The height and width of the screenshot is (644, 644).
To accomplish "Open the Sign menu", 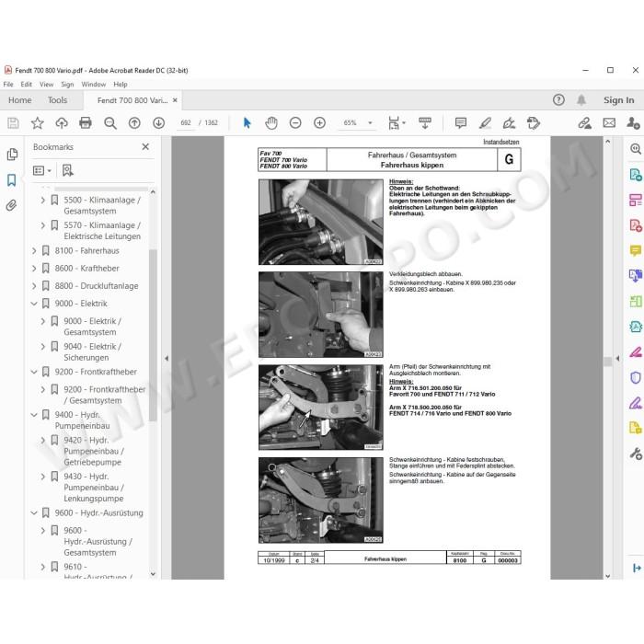I will [x=67, y=85].
